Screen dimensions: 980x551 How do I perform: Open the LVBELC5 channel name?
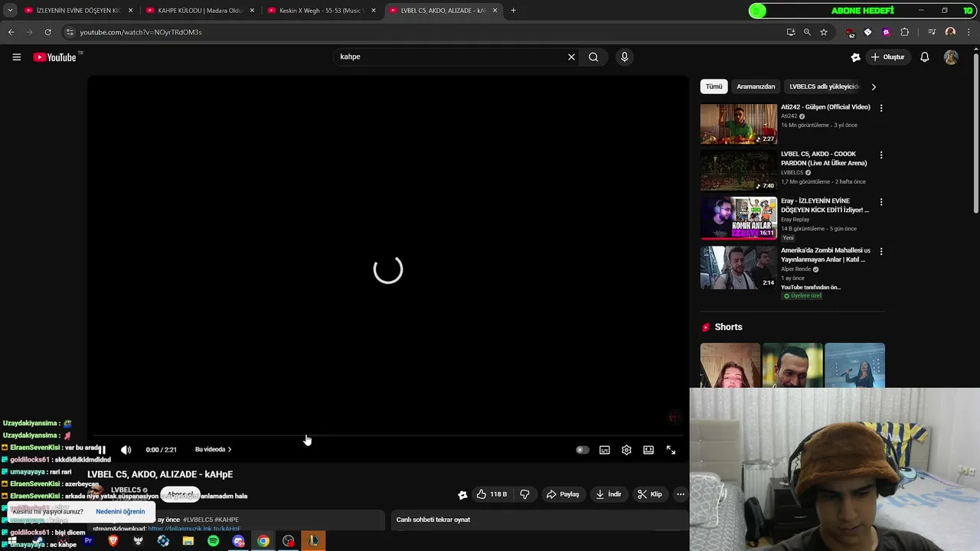[x=126, y=490]
